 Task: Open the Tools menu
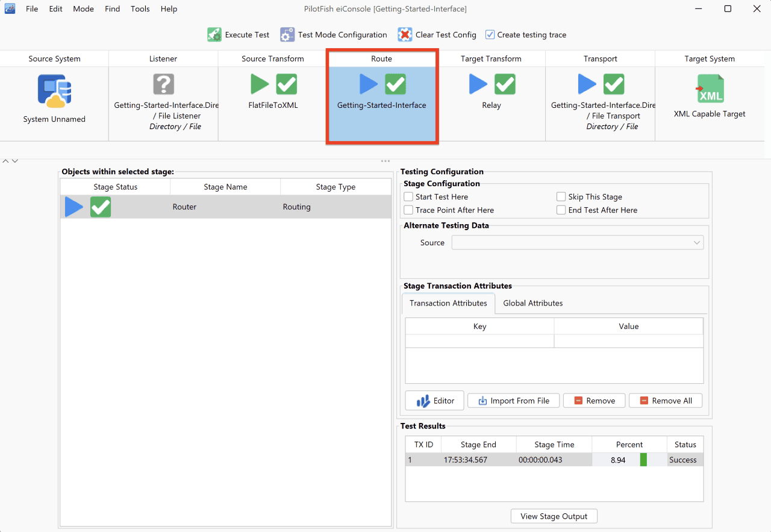[x=140, y=9]
